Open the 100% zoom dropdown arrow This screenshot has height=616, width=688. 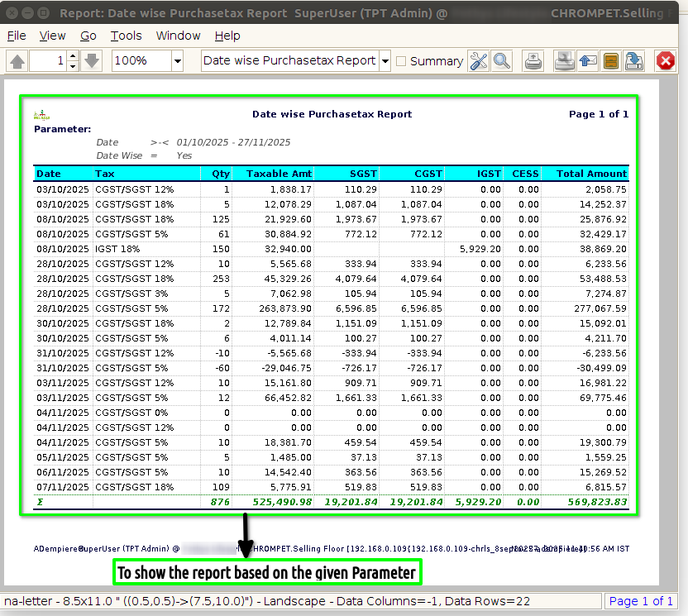pos(177,60)
